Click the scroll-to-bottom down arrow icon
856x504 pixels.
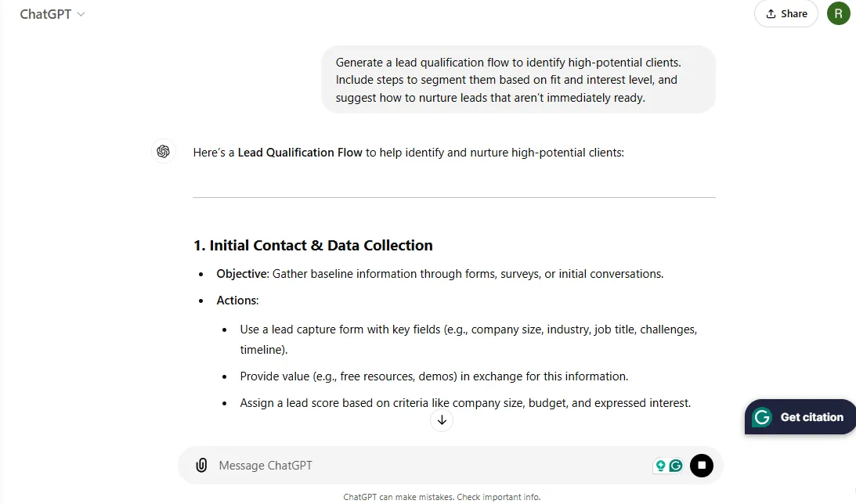(442, 420)
